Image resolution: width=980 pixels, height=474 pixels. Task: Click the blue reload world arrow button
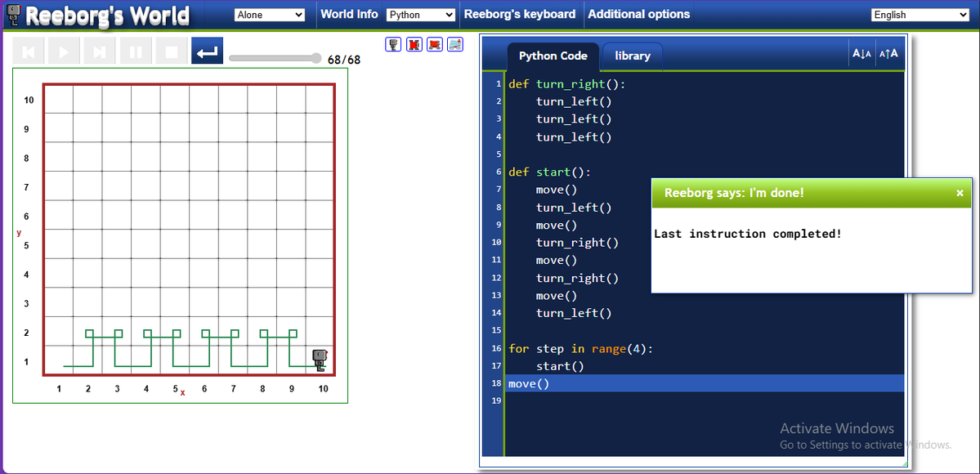point(207,51)
